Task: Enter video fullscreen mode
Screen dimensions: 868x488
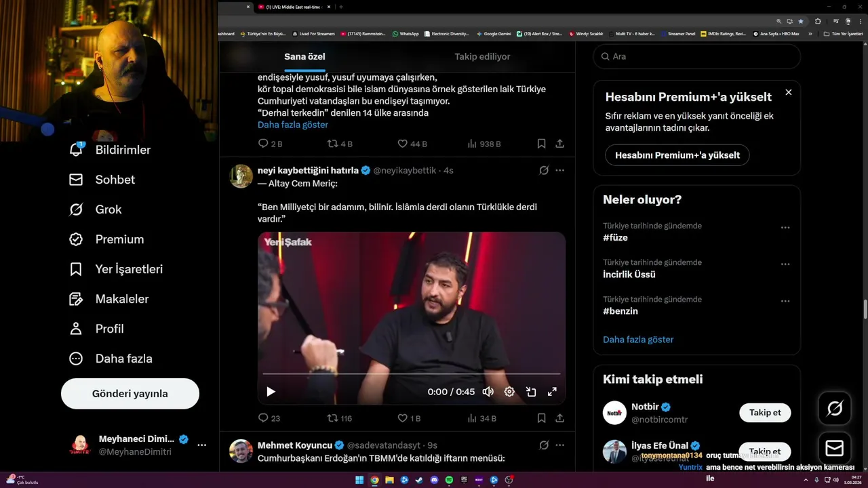Action: pos(552,392)
